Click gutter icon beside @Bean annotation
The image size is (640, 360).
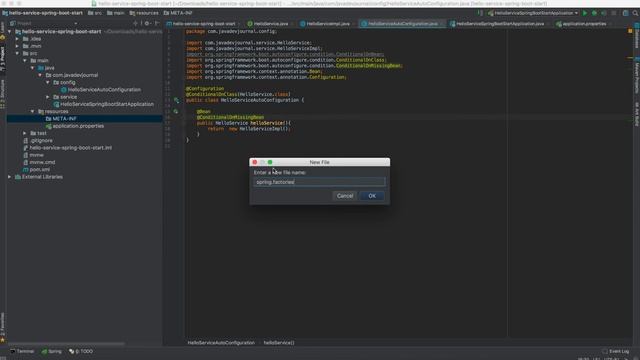pyautogui.click(x=176, y=111)
